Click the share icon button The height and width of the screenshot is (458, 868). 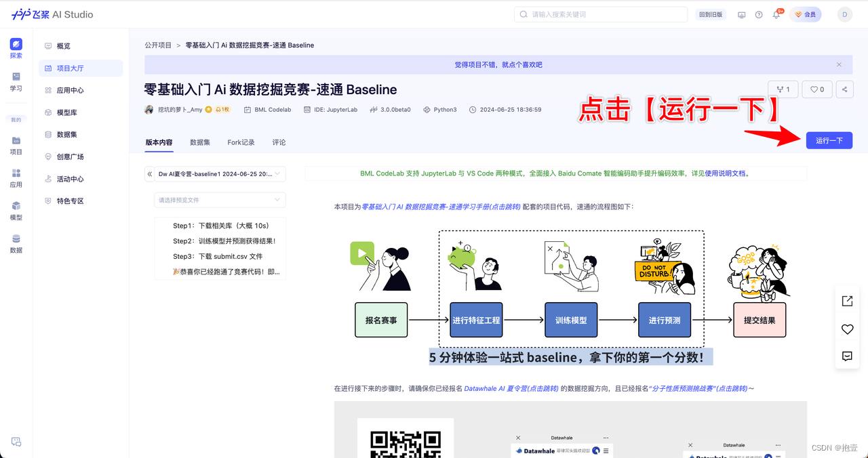pos(844,89)
